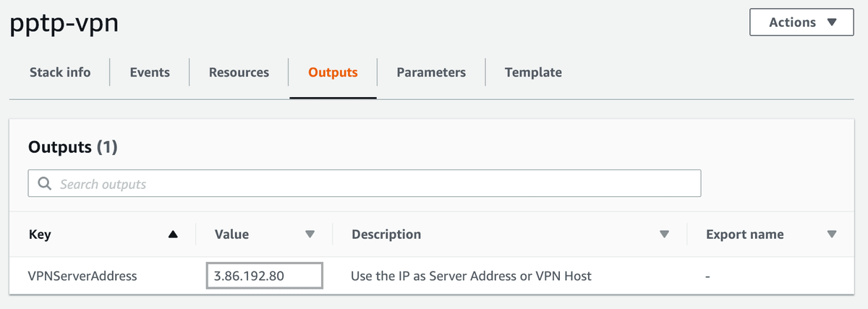Click the Search outputs field

[x=376, y=184]
